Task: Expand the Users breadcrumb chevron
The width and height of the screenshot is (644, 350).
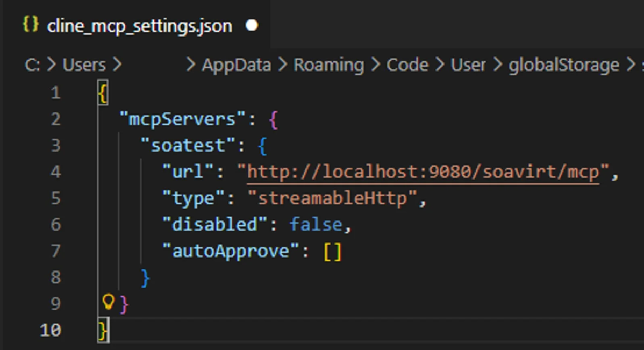Action: coord(118,65)
